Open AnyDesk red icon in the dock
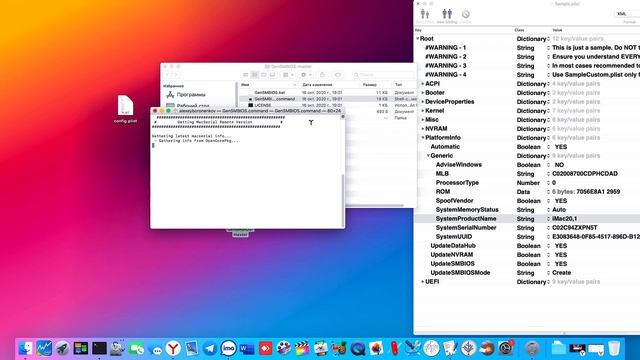 pyautogui.click(x=265, y=348)
